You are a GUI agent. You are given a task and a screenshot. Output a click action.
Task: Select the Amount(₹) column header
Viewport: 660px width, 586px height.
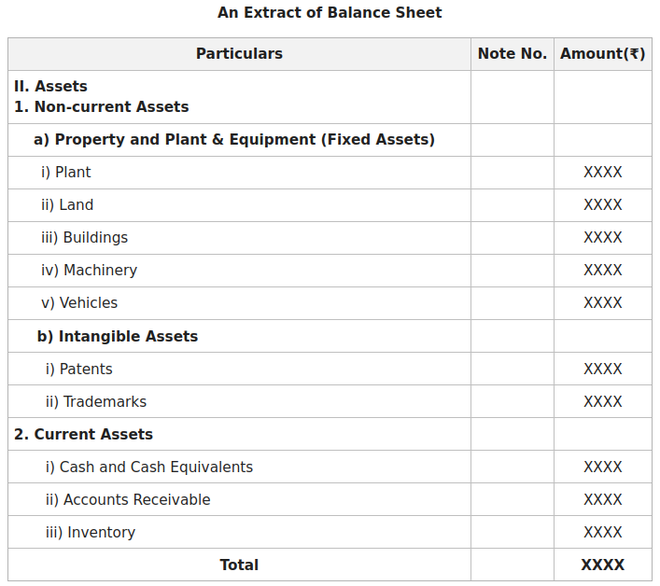tap(602, 54)
